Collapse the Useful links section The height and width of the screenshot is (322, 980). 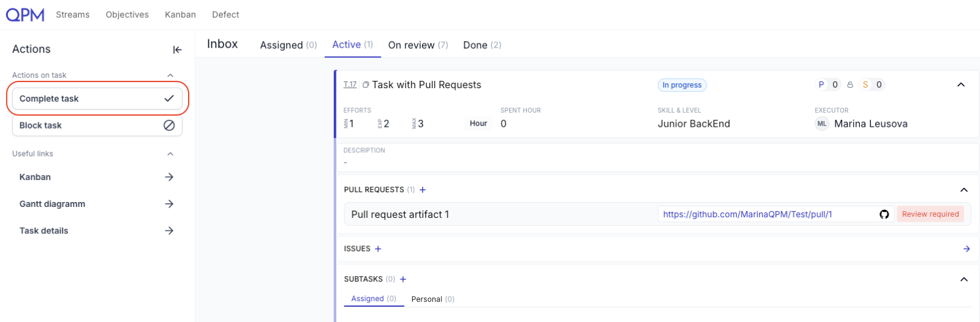tap(170, 154)
